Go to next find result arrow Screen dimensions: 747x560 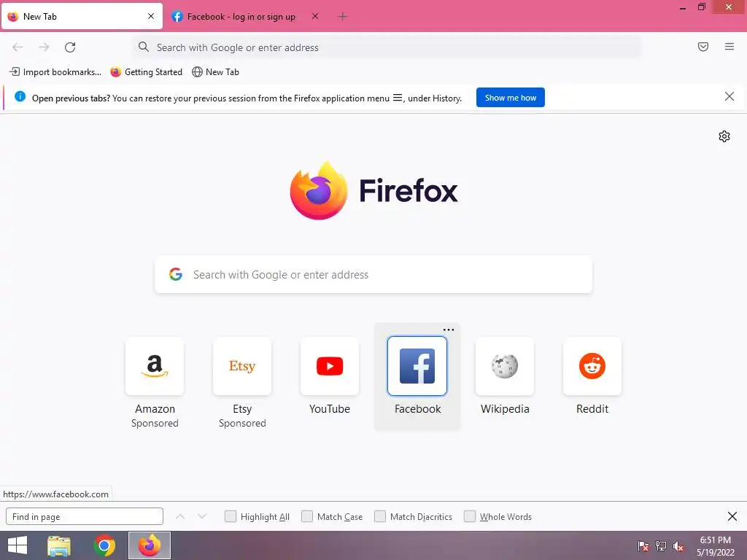click(202, 516)
